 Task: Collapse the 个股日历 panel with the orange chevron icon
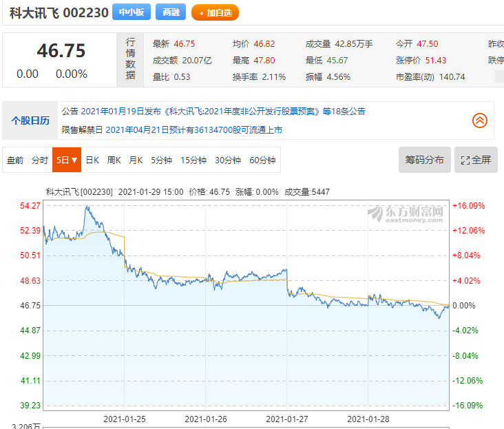480,121
